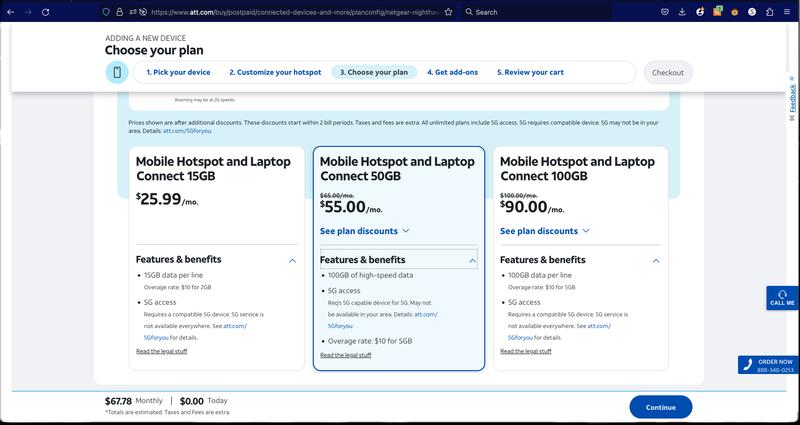Click the browser forward arrow
Viewport: 800px width, 425px height.
pos(28,12)
